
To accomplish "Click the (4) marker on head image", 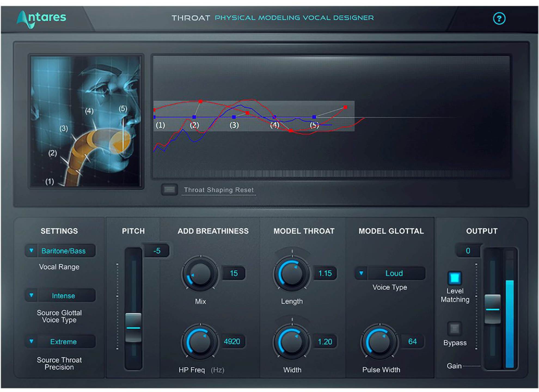I will [x=89, y=111].
